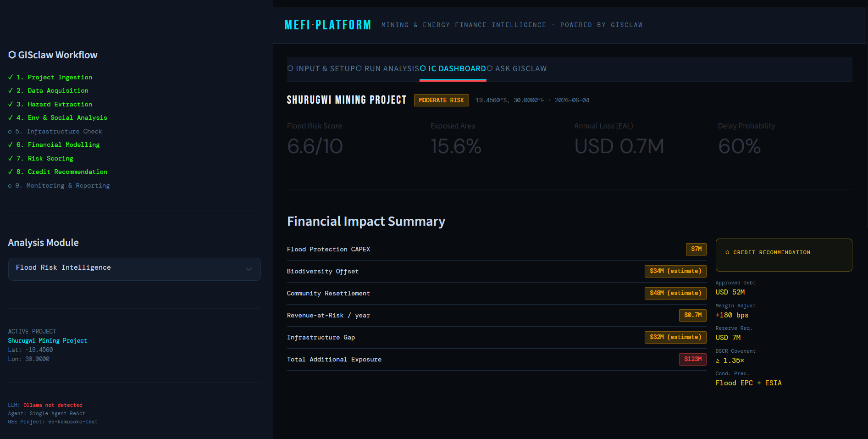868x439 pixels.
Task: Open the Input & Setup tab
Action: [321, 69]
